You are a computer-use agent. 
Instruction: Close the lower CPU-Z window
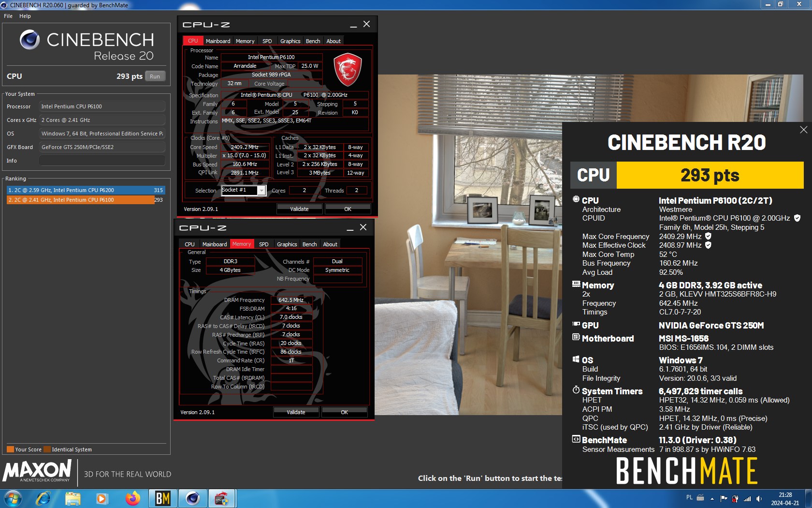363,227
